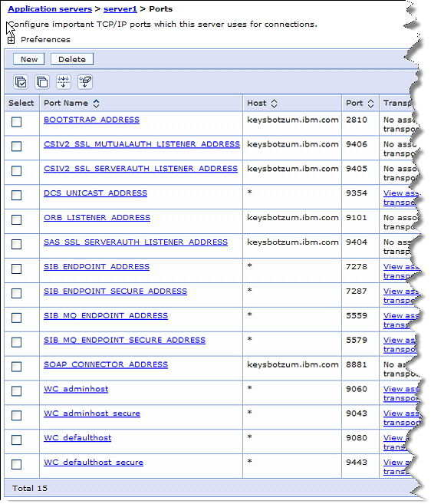Open SOAP_CONNECTOR_ADDRESS port link
431x504 pixels.
[106, 364]
